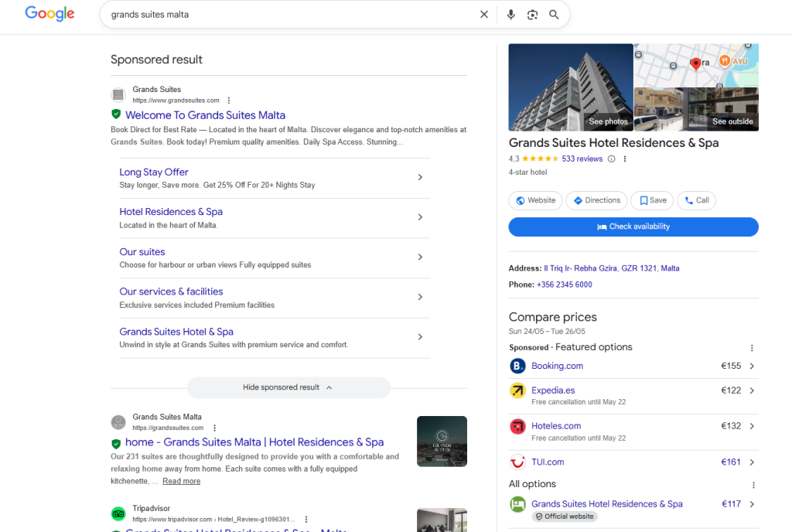
Task: Open Google Lens image search
Action: [x=532, y=15]
